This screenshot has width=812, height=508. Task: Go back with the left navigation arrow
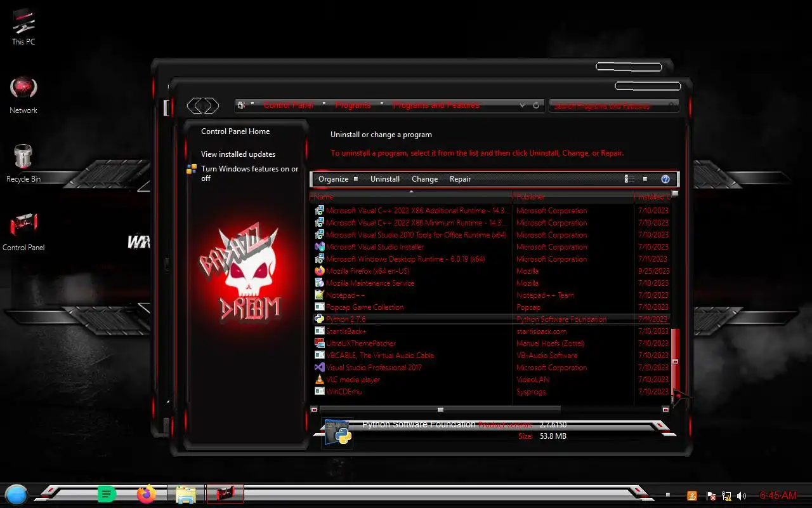click(x=195, y=105)
